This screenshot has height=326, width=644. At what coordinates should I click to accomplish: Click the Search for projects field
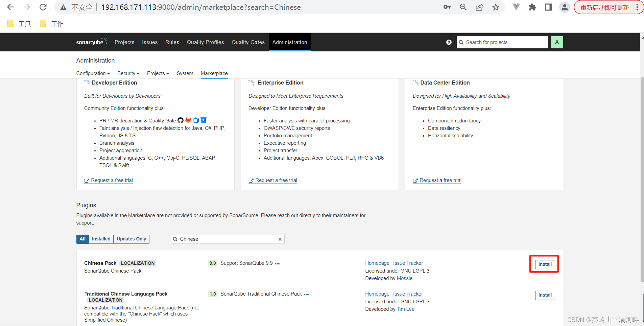[502, 42]
